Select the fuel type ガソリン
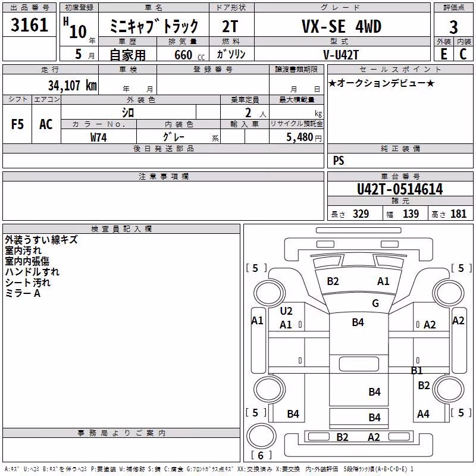 pyautogui.click(x=231, y=54)
